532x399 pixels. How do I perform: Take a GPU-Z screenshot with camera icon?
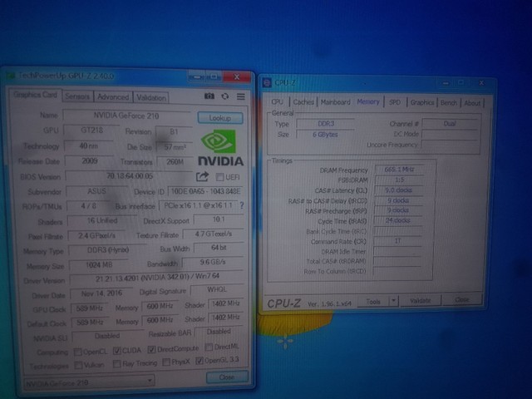click(209, 96)
